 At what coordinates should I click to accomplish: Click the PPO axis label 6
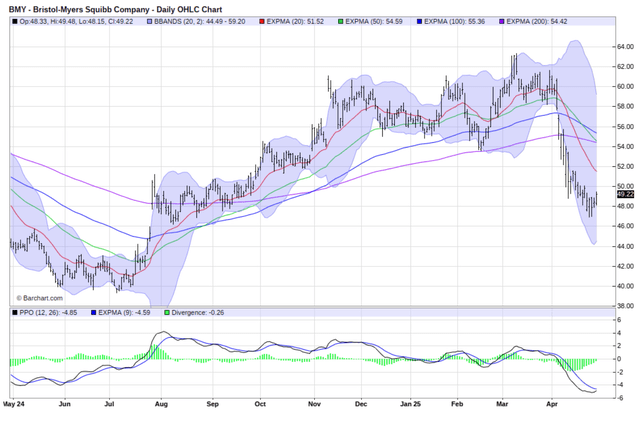point(619,320)
